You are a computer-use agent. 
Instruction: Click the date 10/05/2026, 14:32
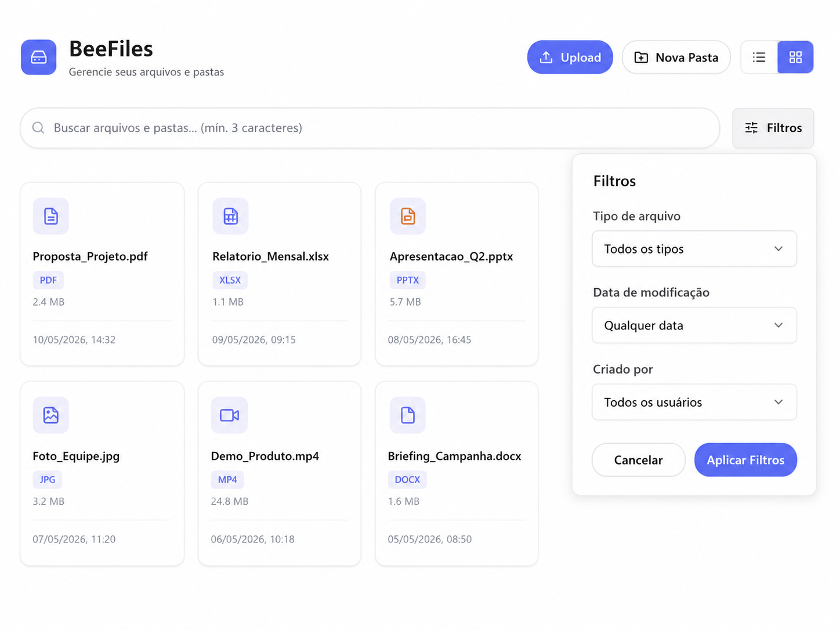[x=74, y=340]
